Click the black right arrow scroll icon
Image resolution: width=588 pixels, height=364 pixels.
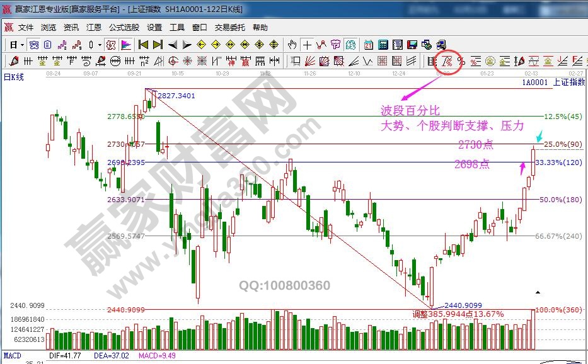(187, 45)
